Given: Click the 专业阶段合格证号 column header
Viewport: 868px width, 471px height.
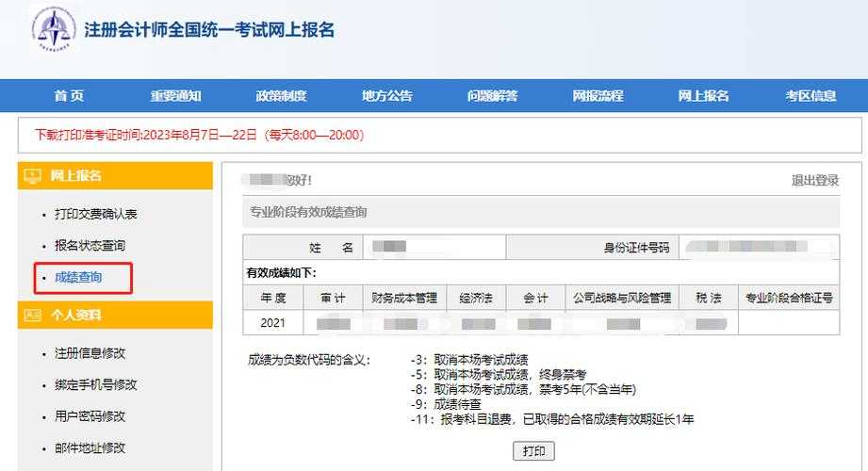Looking at the screenshot, I should pyautogui.click(x=789, y=298).
